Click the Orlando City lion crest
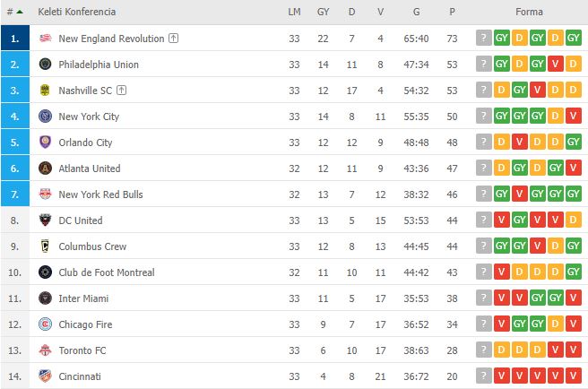The height and width of the screenshot is (389, 588). (x=45, y=143)
